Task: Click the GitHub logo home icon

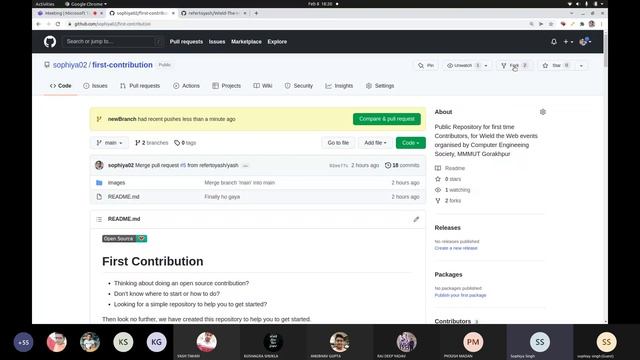Action: tap(50, 42)
